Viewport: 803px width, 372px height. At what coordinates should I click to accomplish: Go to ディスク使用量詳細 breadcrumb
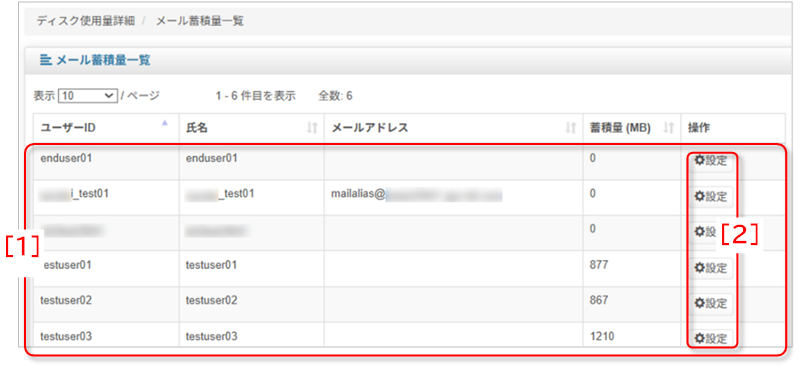tap(86, 22)
